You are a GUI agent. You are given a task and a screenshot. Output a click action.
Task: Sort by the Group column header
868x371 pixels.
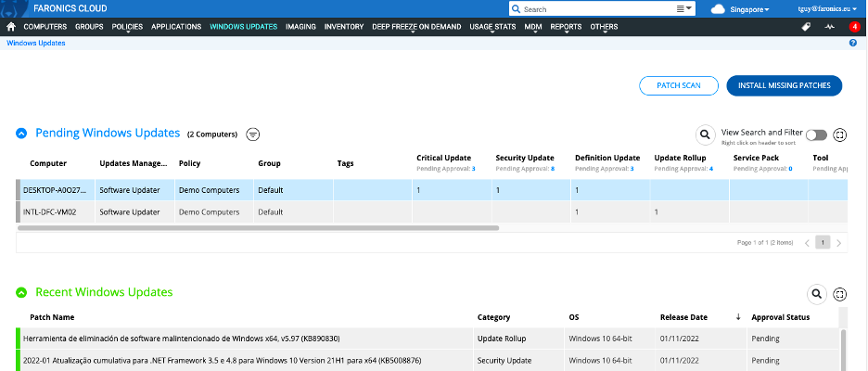click(269, 163)
